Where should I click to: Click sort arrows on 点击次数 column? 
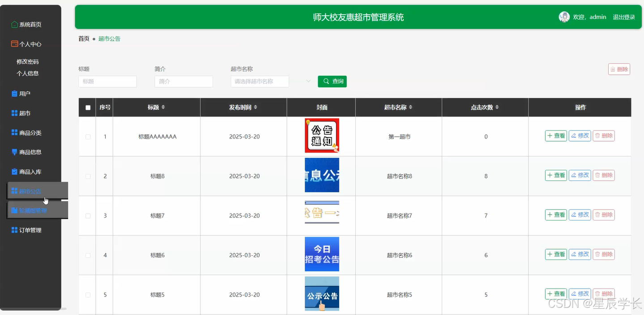(497, 107)
